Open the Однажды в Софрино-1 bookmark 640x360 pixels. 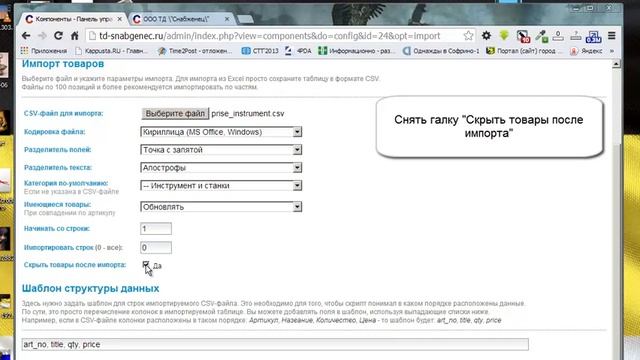441,51
